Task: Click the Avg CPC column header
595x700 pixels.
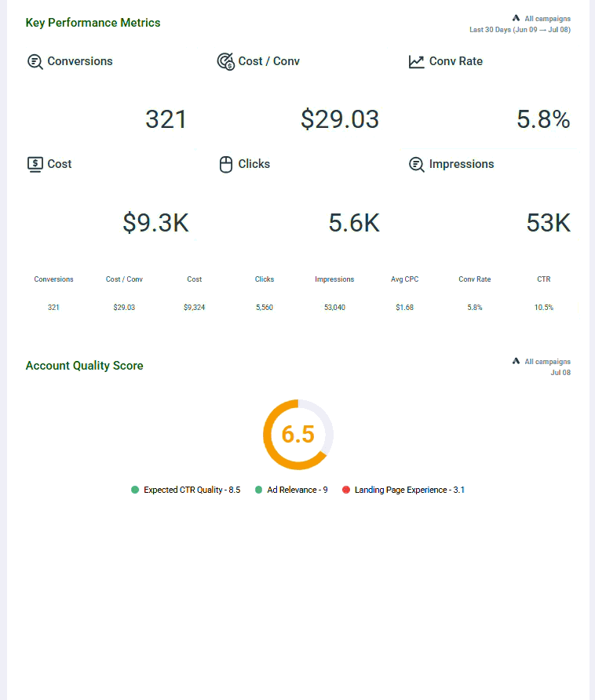Action: [x=405, y=279]
